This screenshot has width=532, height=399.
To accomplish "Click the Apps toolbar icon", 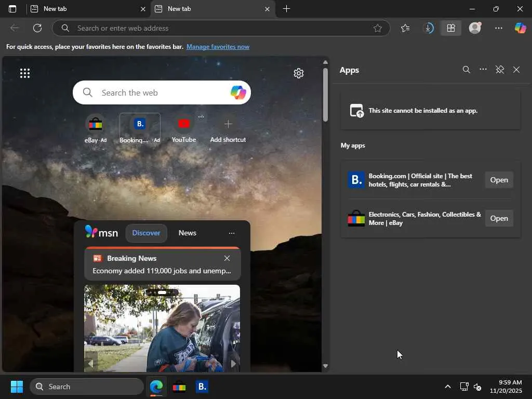I will 451,28.
